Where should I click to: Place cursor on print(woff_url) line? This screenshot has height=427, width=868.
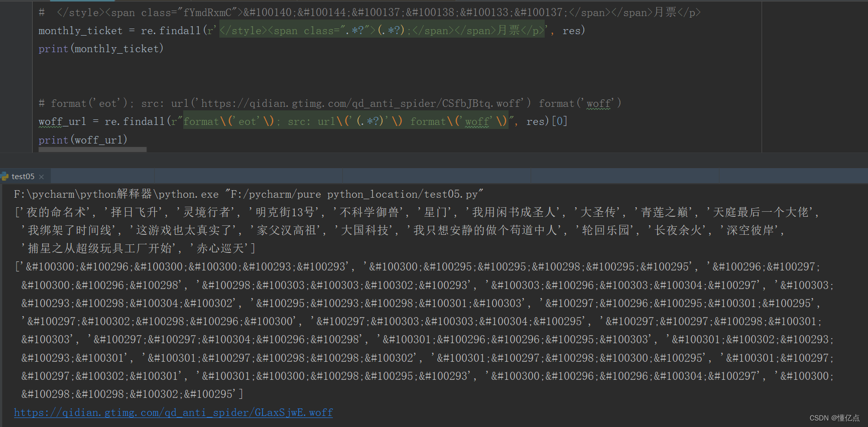click(x=83, y=140)
